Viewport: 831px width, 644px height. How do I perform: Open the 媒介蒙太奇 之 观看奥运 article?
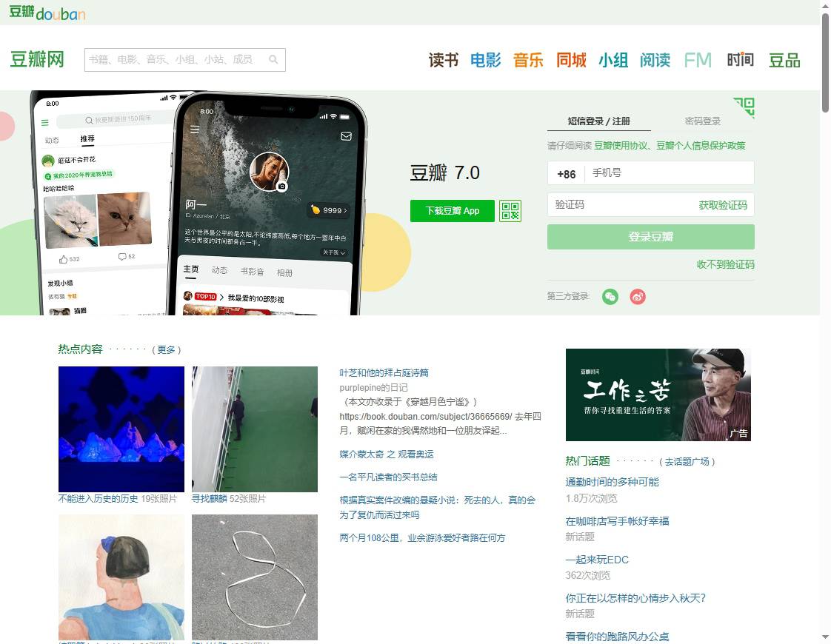tap(387, 454)
